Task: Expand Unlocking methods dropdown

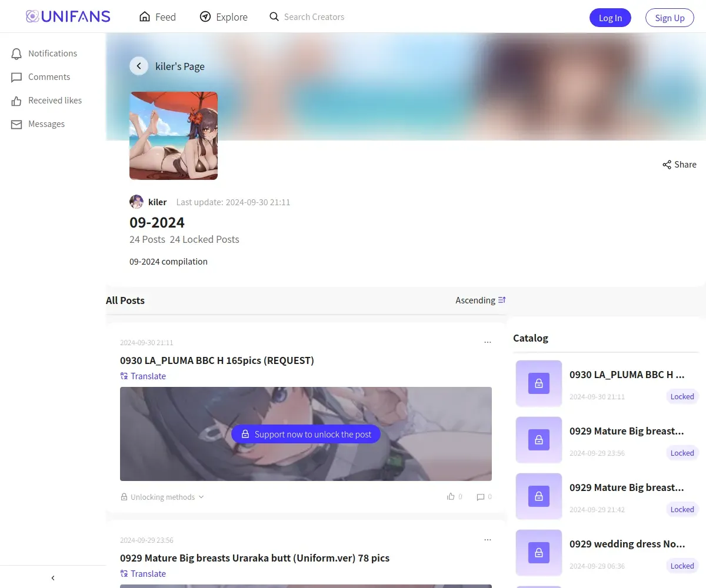Action: [x=162, y=497]
